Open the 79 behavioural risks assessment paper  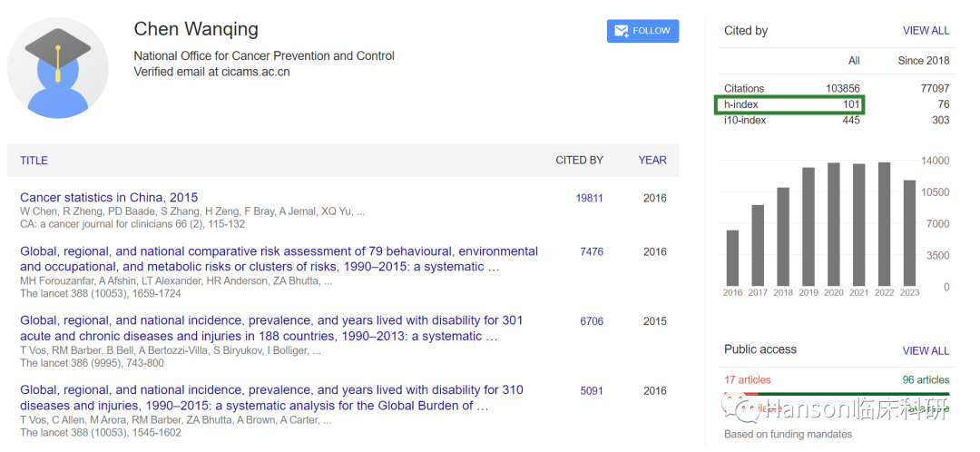point(279,259)
